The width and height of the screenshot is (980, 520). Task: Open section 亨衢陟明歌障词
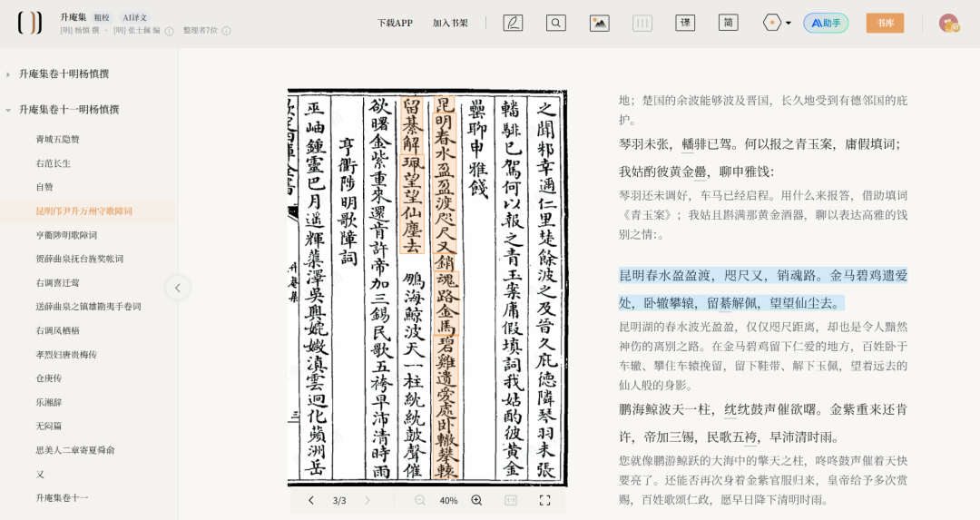pyautogui.click(x=66, y=235)
